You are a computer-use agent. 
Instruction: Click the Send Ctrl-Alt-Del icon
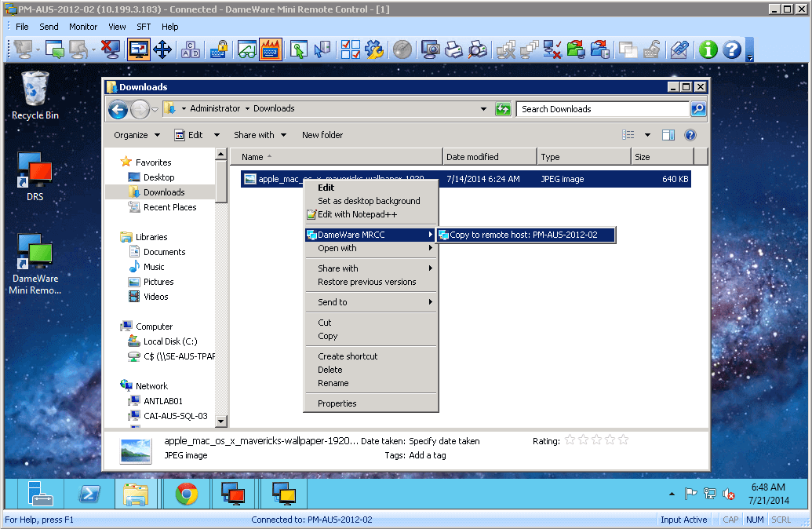click(x=190, y=49)
